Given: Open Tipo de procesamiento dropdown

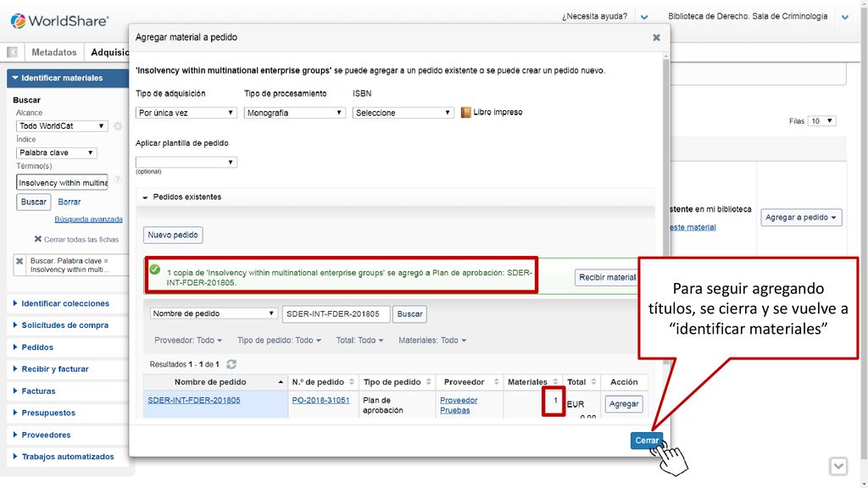Looking at the screenshot, I should (294, 113).
